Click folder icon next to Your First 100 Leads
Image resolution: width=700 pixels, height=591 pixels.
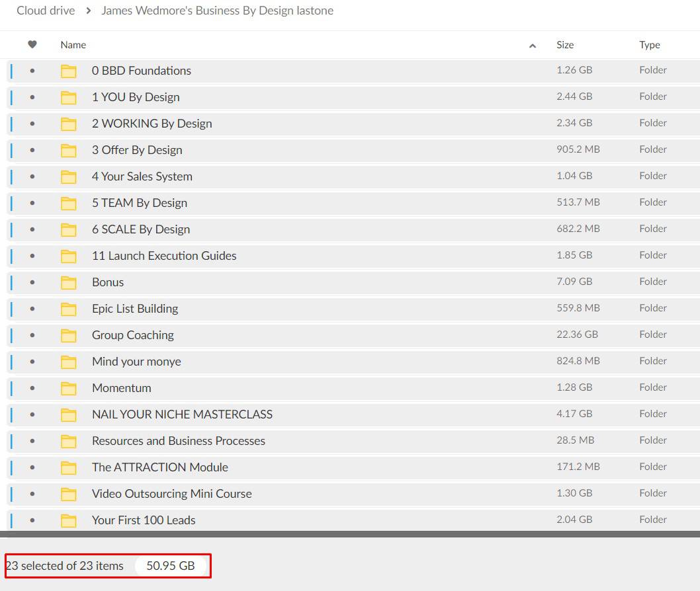click(69, 521)
